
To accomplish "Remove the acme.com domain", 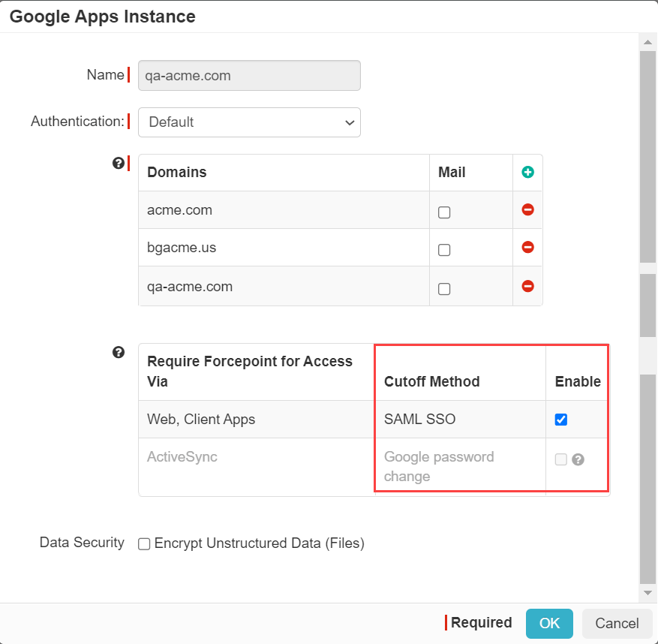I will 527,209.
